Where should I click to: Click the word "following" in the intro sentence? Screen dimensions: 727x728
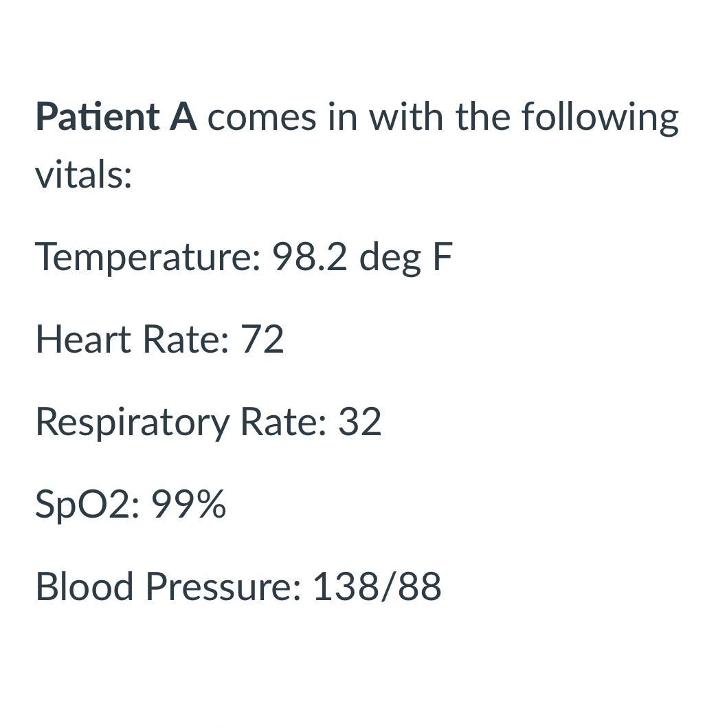(600, 117)
